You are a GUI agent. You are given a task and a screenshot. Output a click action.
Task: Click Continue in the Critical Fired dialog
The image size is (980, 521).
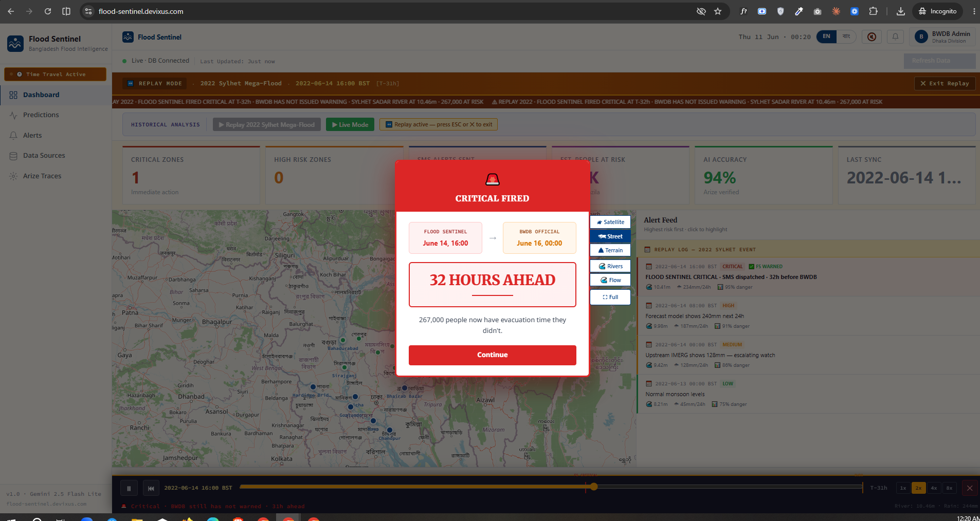(492, 355)
